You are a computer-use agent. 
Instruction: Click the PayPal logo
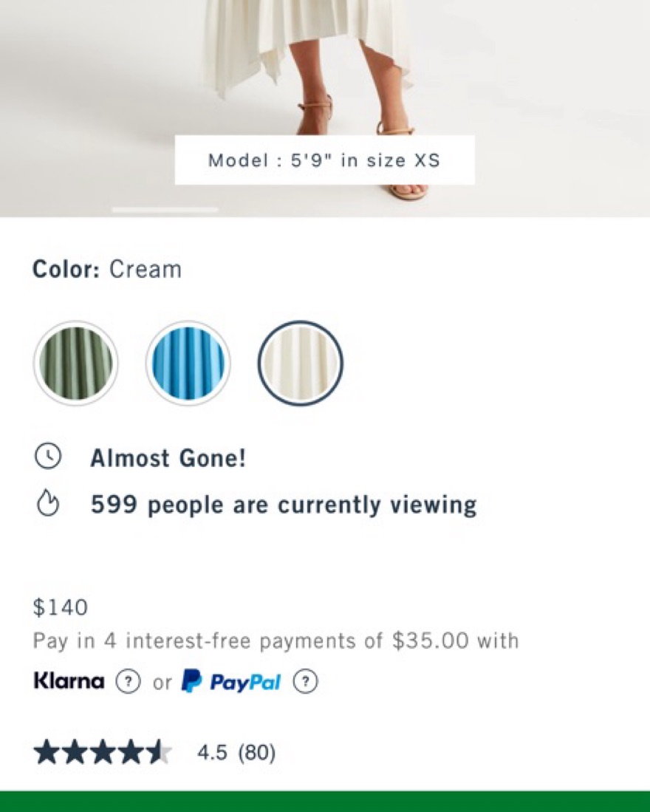point(231,681)
